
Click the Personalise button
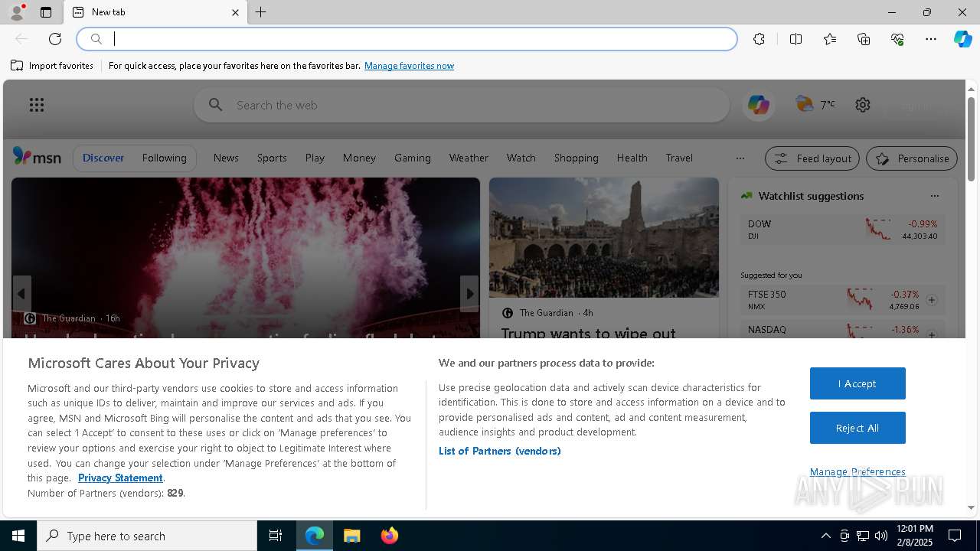(x=912, y=158)
